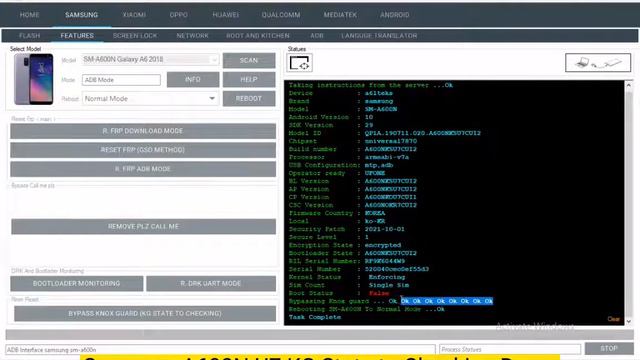
Task: Open the MEDIATEK tab
Action: click(x=340, y=15)
